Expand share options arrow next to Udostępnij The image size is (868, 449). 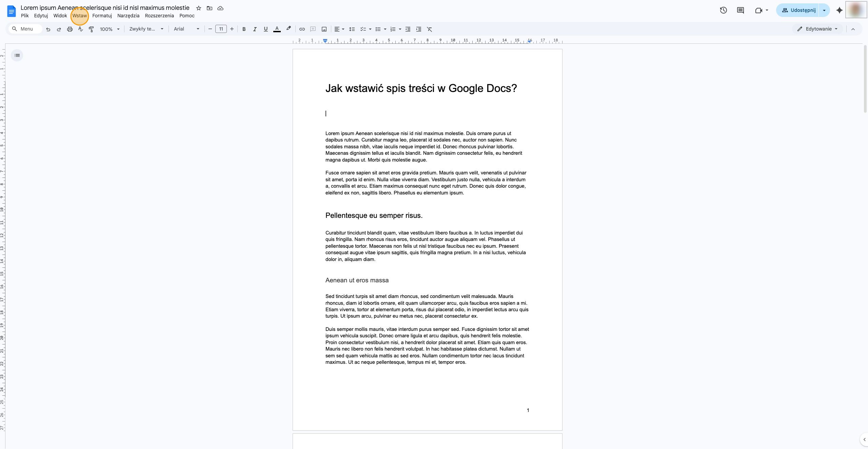(x=824, y=10)
